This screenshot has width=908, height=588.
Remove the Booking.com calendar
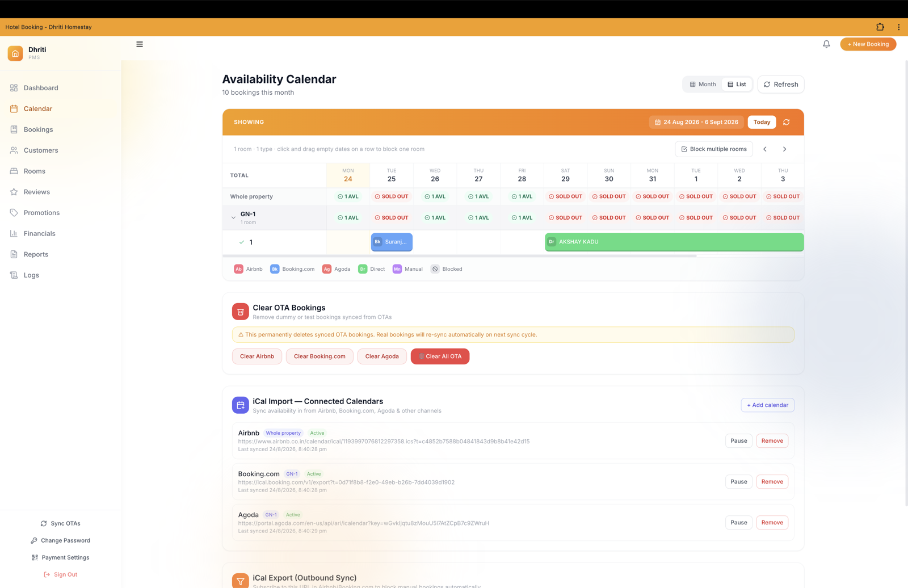(x=772, y=482)
